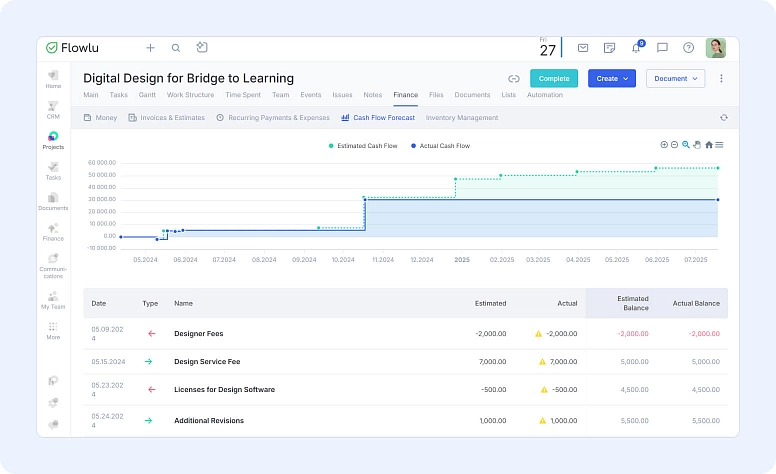Image resolution: width=776 pixels, height=474 pixels.
Task: Toggle Actual Cash Flow legend series
Action: [x=440, y=146]
